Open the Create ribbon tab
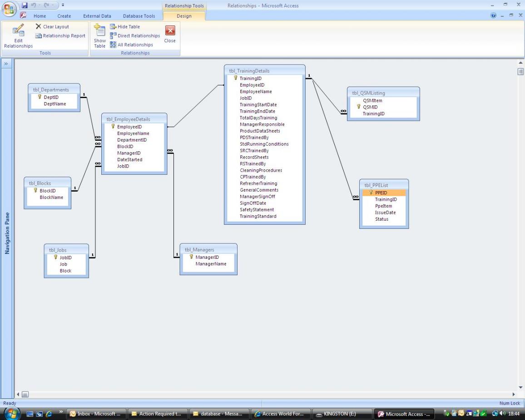This screenshot has width=525, height=420. 64,16
